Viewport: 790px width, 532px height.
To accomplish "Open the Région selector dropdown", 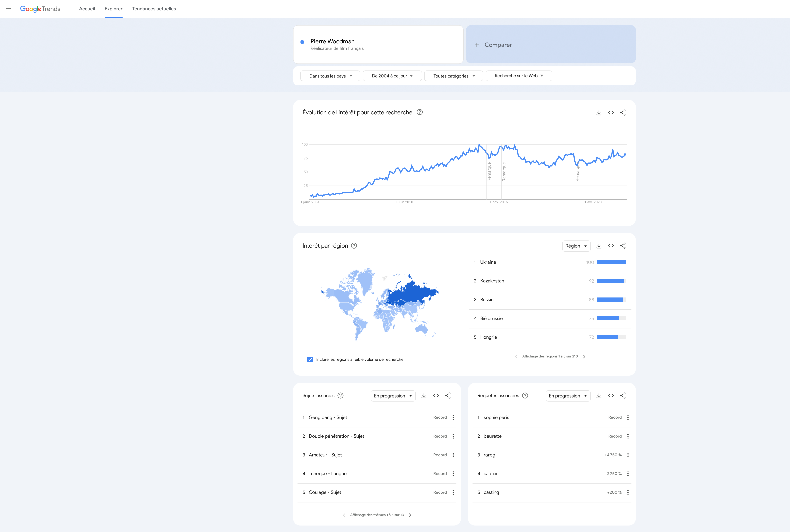I will [x=576, y=246].
